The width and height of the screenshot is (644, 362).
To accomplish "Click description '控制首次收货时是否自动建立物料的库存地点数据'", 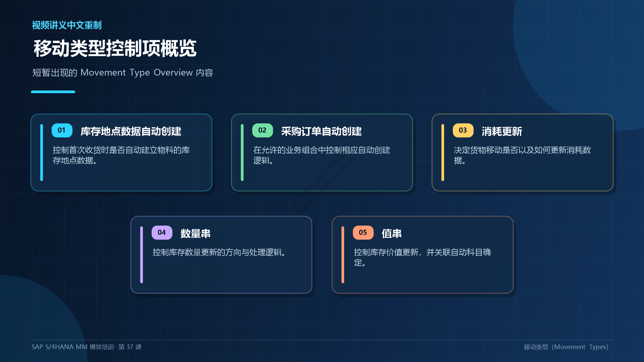I will pyautogui.click(x=121, y=155).
